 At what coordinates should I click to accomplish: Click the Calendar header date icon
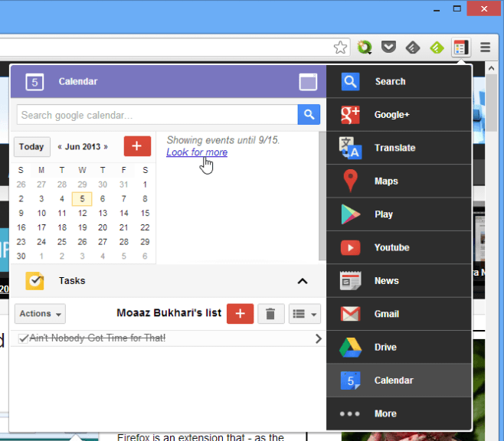(x=34, y=82)
